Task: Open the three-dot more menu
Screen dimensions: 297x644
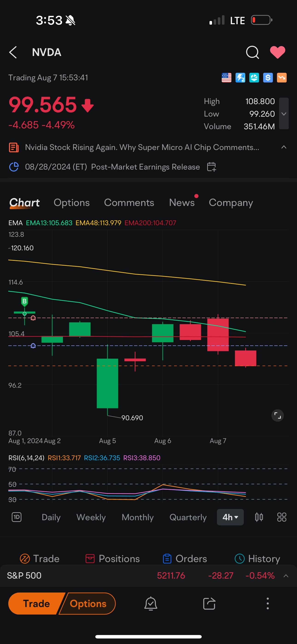Action: pos(268,603)
